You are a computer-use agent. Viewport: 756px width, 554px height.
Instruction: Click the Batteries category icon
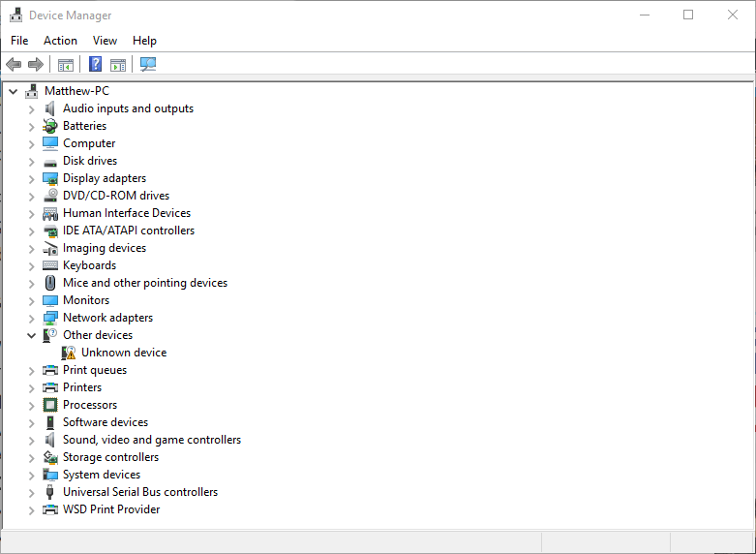50,126
